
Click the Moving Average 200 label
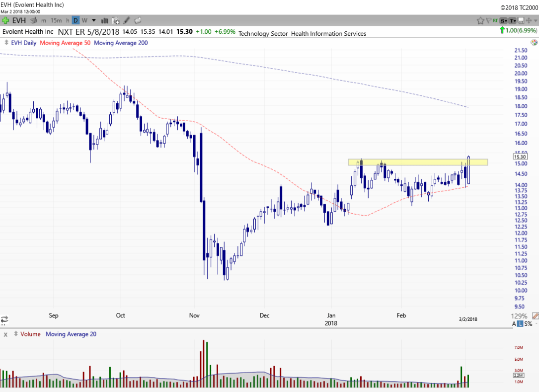pyautogui.click(x=121, y=43)
